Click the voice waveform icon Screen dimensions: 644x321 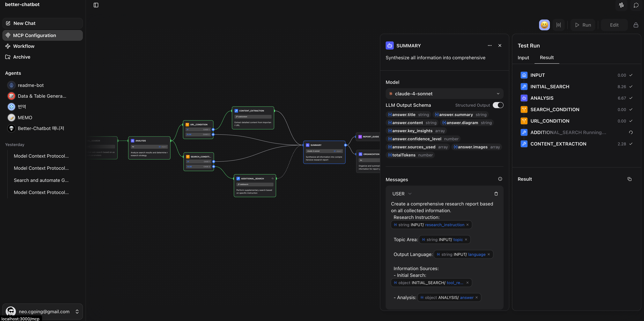tap(621, 5)
